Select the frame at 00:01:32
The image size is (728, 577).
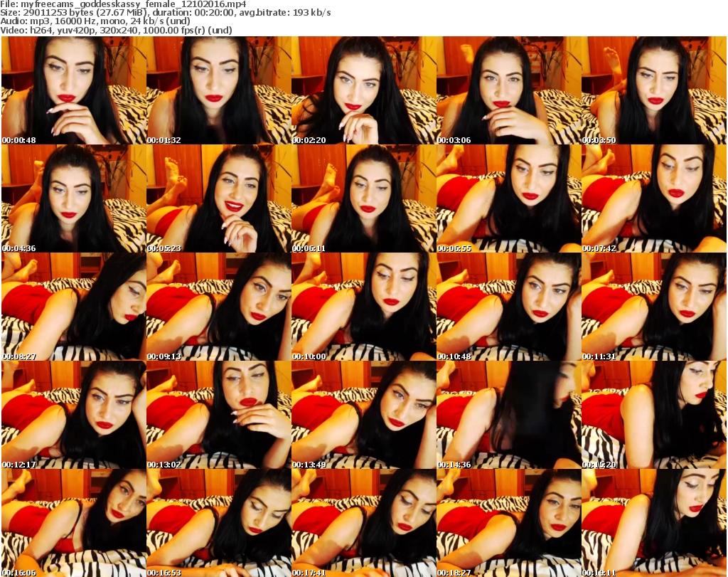[x=218, y=90]
